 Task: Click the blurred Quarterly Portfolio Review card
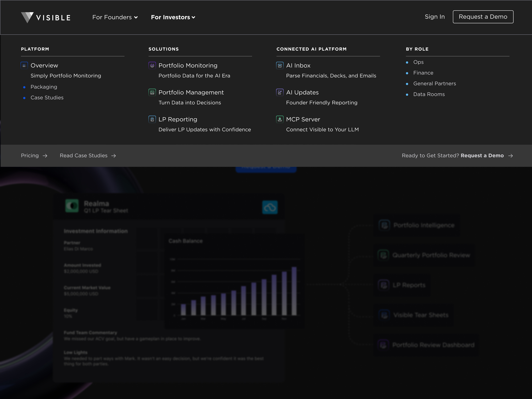click(424, 255)
